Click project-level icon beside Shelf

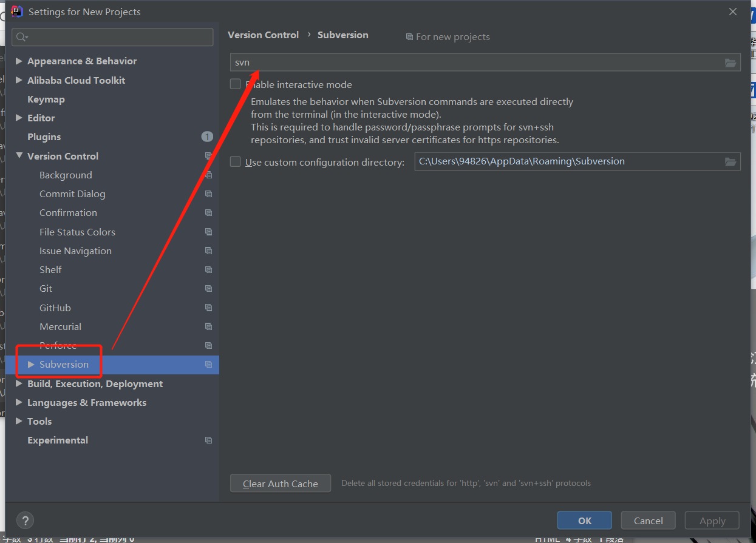208,269
